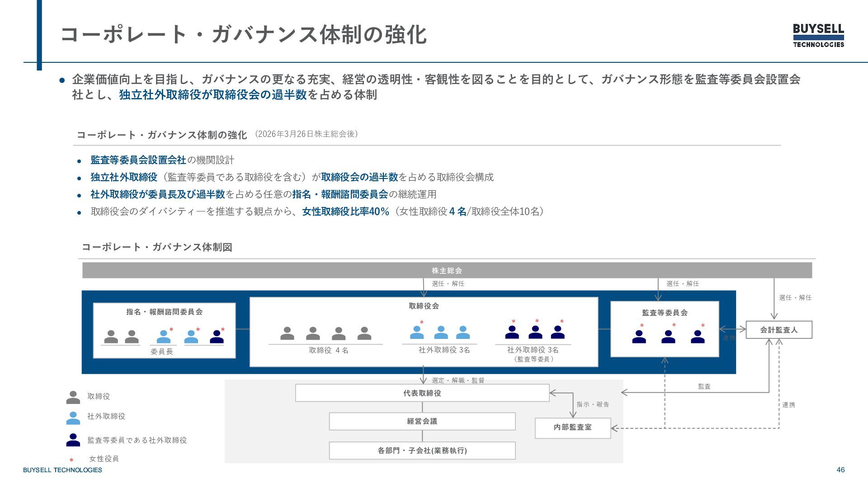The width and height of the screenshot is (868, 488).
Task: Click the 会計監査人 box
Action: click(778, 330)
